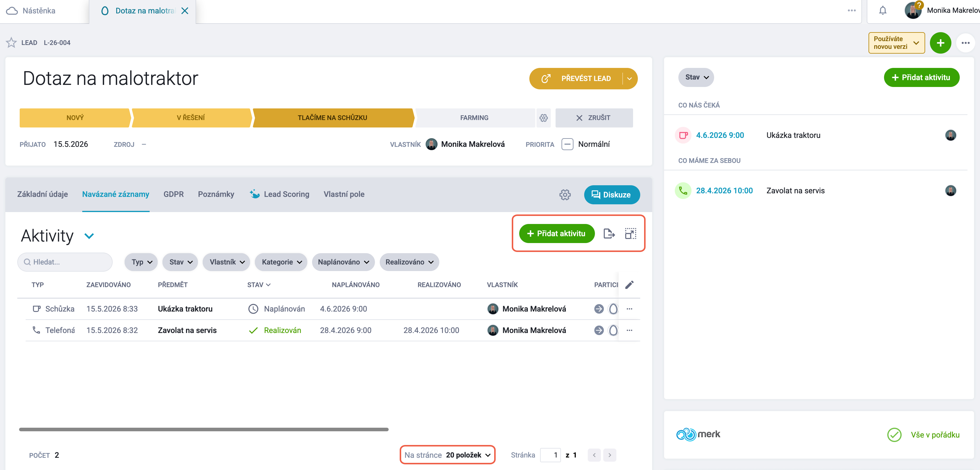Sort by STAV column header
The width and height of the screenshot is (980, 470).
pyautogui.click(x=258, y=285)
